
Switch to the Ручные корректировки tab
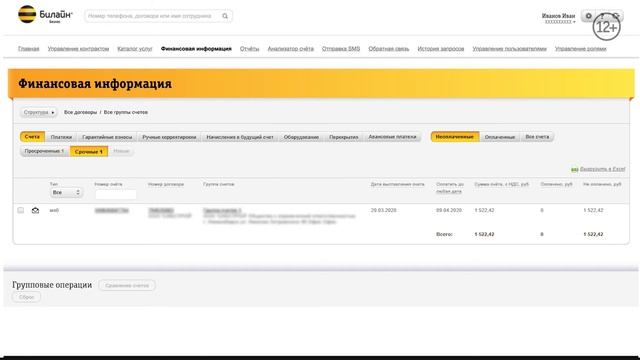(x=169, y=137)
